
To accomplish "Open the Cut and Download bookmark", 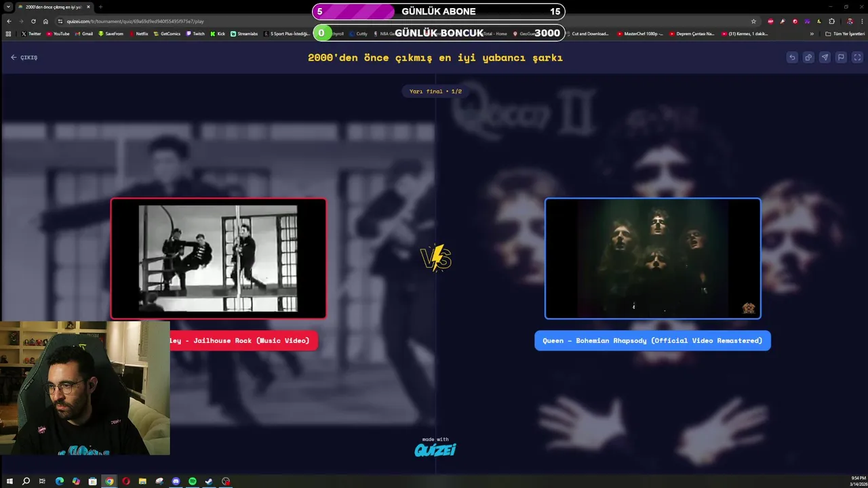I will [587, 33].
